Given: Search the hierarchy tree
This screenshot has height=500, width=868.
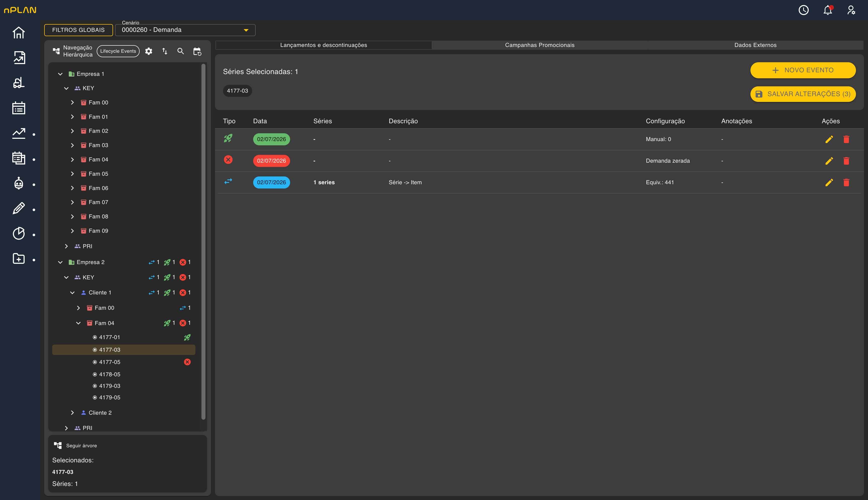Looking at the screenshot, I should pos(180,51).
